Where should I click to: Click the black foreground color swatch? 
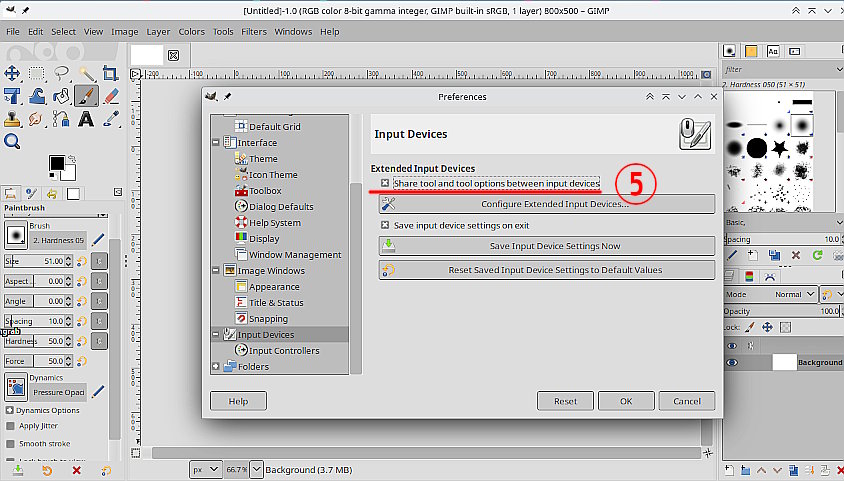click(56, 163)
